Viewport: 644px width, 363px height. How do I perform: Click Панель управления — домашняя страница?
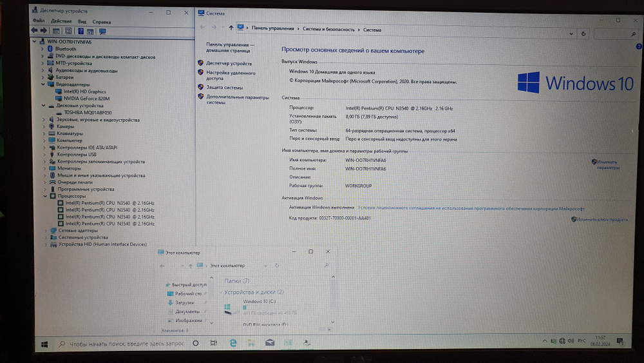coord(230,48)
